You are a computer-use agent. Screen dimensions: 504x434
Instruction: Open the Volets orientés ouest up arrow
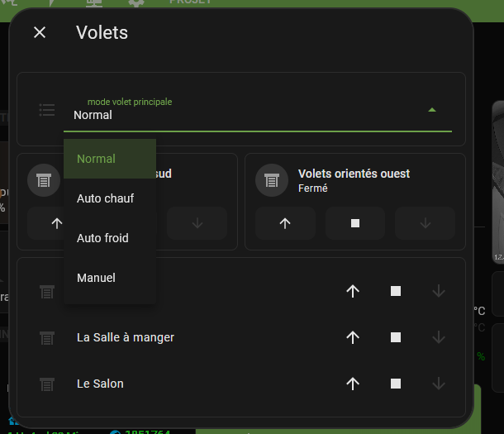pos(285,223)
